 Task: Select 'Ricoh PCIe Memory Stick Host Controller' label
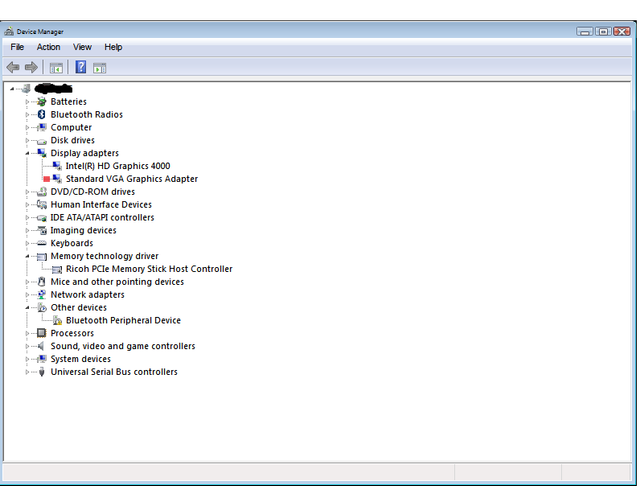[149, 269]
